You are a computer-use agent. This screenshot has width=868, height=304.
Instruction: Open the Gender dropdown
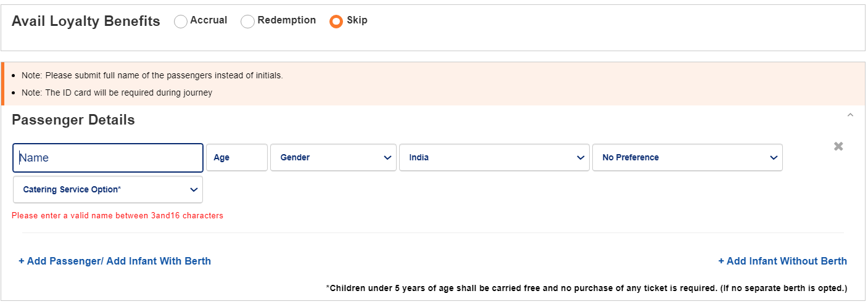[333, 158]
